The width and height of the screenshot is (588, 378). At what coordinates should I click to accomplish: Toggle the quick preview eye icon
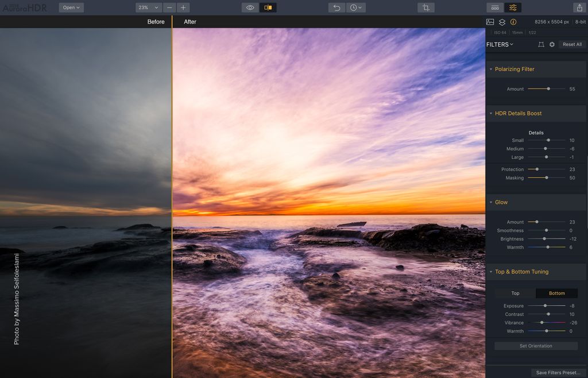click(249, 7)
